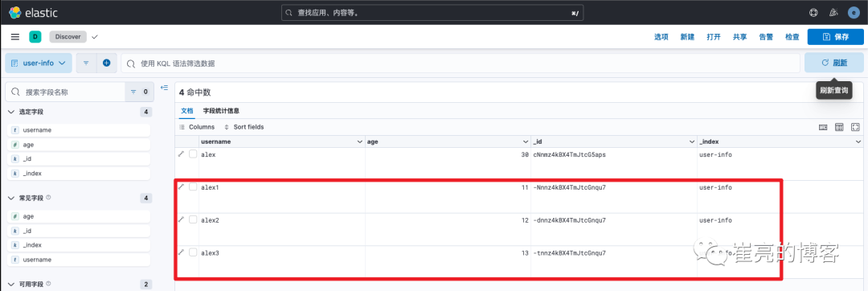The height and width of the screenshot is (291, 868).
Task: Open the age column header menu
Action: tap(526, 142)
